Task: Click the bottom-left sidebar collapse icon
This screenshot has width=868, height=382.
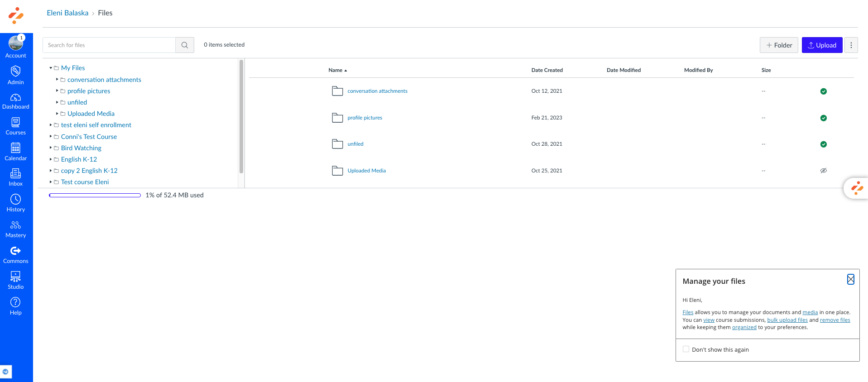Action: click(x=6, y=372)
